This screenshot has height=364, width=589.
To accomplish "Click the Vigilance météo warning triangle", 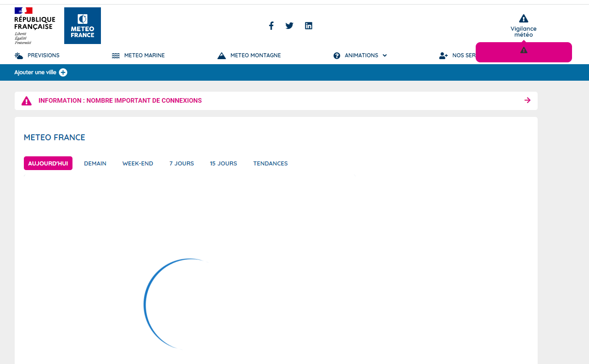I will click(523, 18).
